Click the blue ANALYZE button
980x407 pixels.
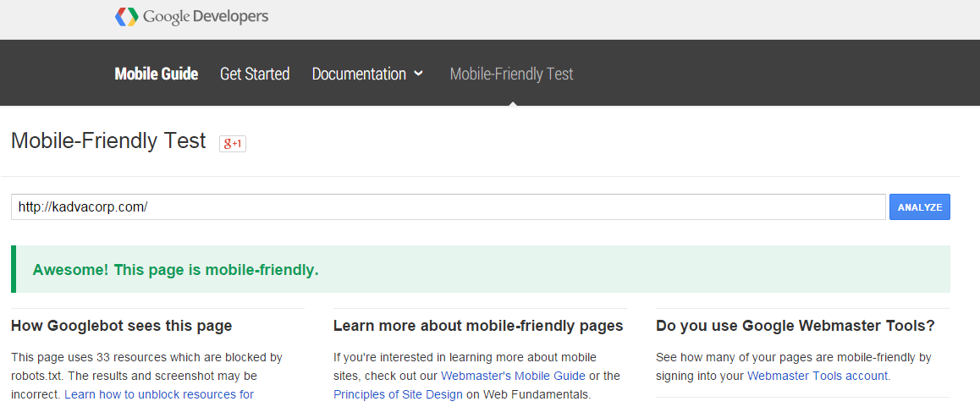click(x=919, y=207)
